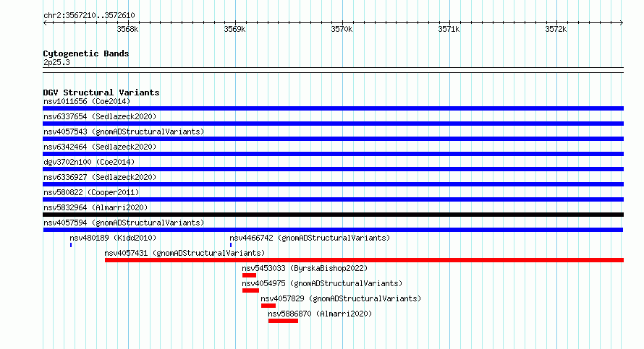
Task: Open the nsv4466742 (gnomADStructuralVariants) label
Action: click(310, 238)
